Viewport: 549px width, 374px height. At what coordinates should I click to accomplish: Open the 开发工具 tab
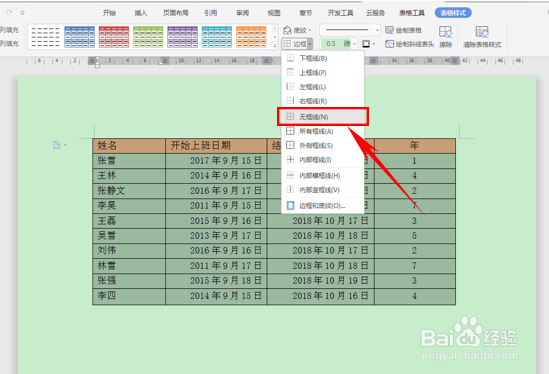(340, 13)
